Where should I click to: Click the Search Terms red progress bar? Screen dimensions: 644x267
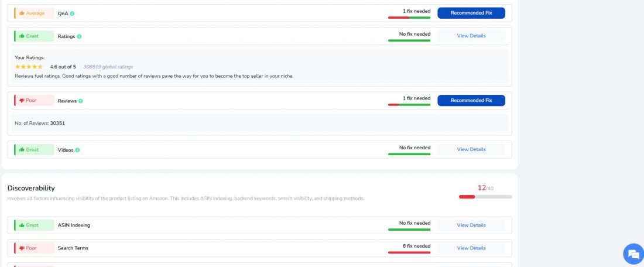[x=409, y=252]
